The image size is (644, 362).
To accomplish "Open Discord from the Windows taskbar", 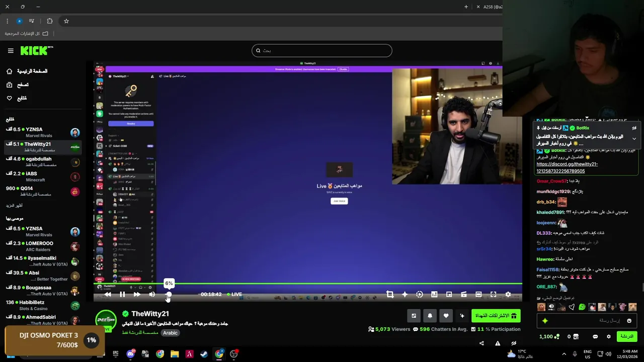I will point(130,354).
